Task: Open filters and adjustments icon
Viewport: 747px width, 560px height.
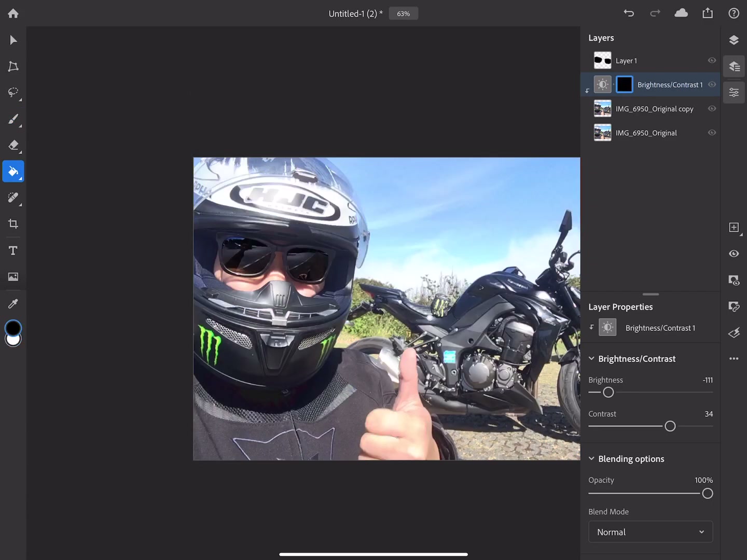Action: (x=734, y=332)
